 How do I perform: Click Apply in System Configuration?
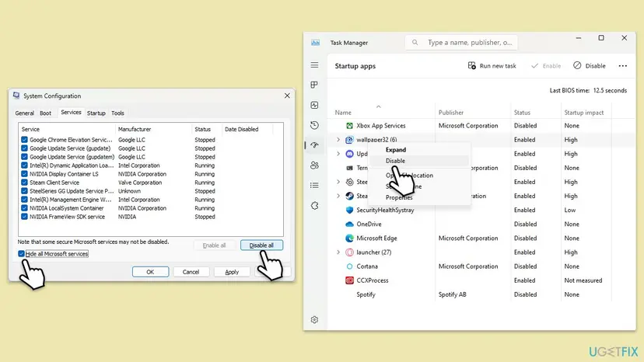(x=232, y=272)
